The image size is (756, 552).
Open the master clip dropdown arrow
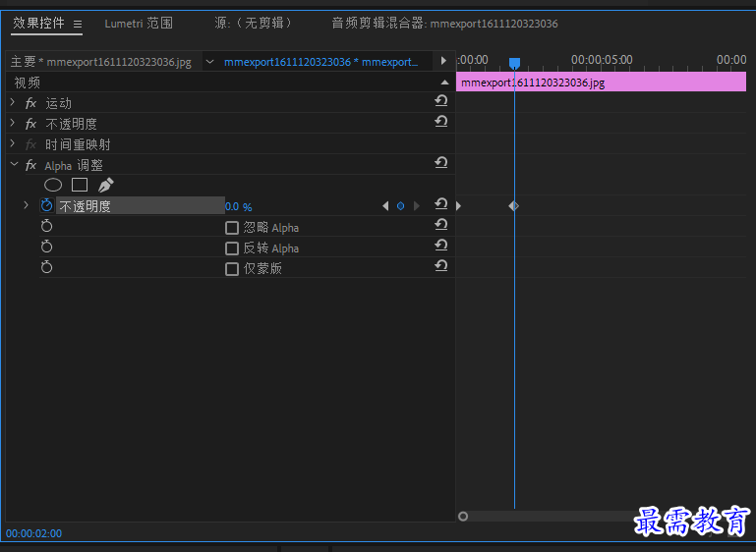pyautogui.click(x=209, y=62)
